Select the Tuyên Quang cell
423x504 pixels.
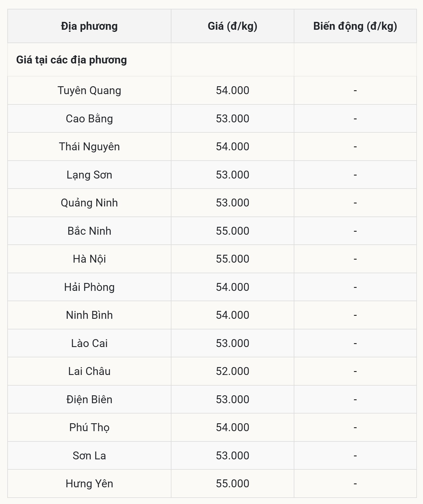pos(89,90)
